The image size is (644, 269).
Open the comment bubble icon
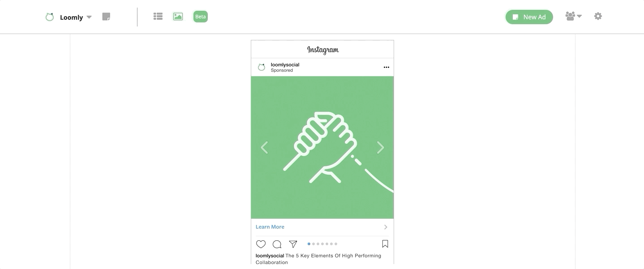(x=277, y=244)
